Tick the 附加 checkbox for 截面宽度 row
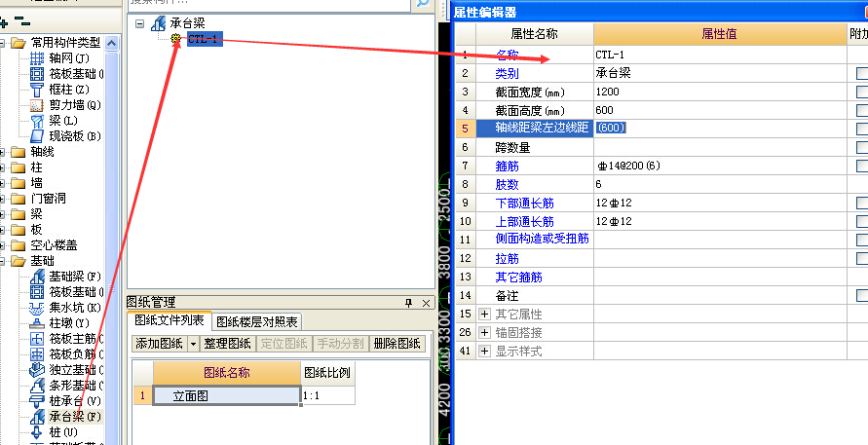Image resolution: width=868 pixels, height=445 pixels. [x=862, y=92]
